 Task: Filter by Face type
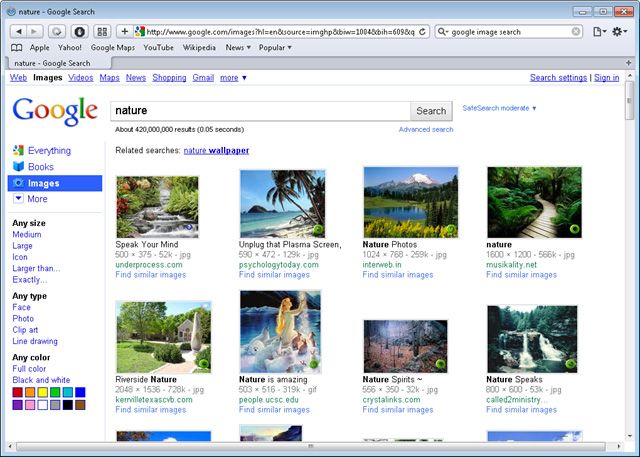tap(21, 307)
